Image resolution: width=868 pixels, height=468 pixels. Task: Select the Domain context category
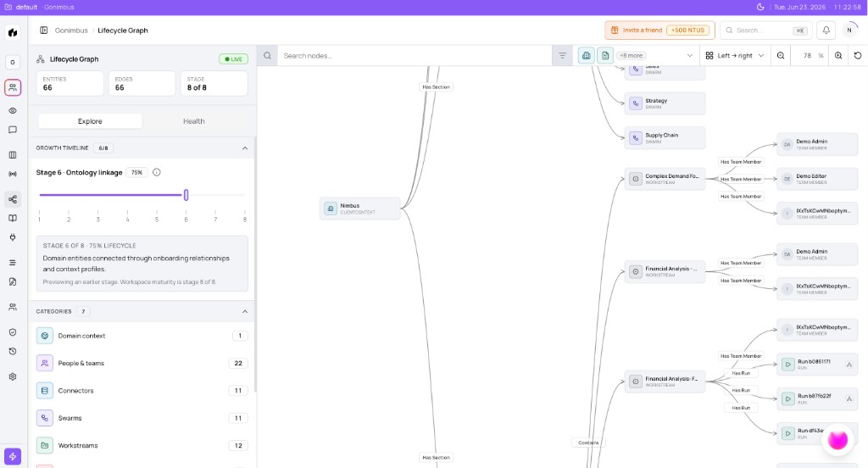pyautogui.click(x=142, y=336)
